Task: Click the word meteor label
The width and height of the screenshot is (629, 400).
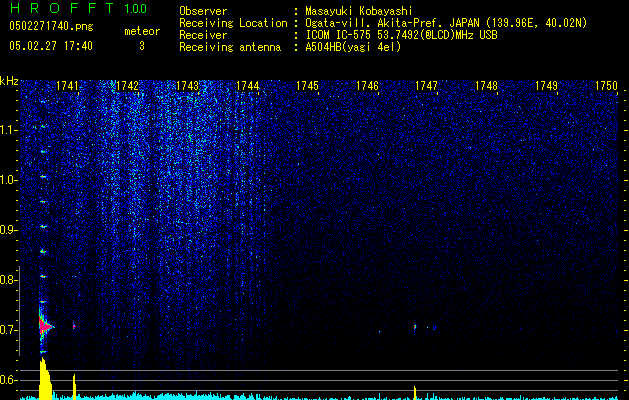Action: coord(142,31)
